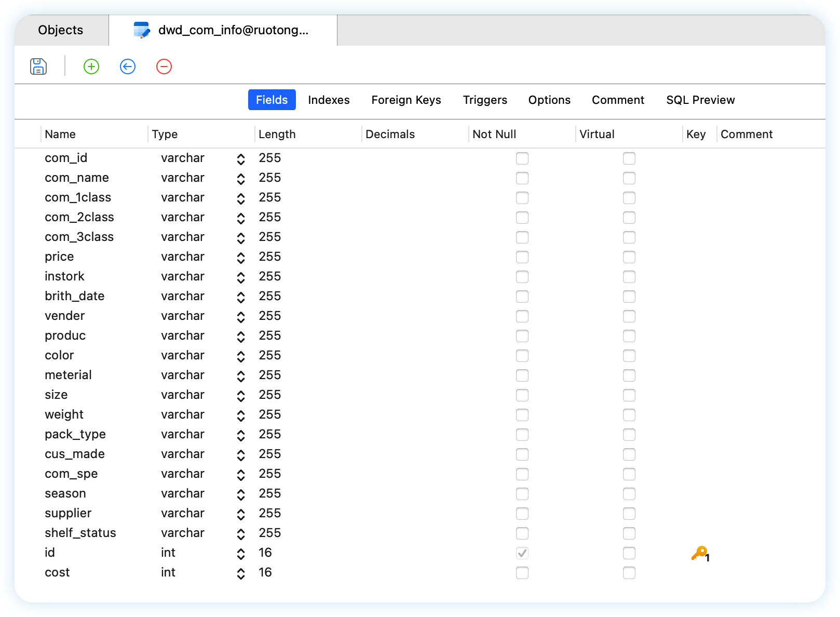Click the Save icon in toolbar
840x617 pixels.
pyautogui.click(x=38, y=66)
